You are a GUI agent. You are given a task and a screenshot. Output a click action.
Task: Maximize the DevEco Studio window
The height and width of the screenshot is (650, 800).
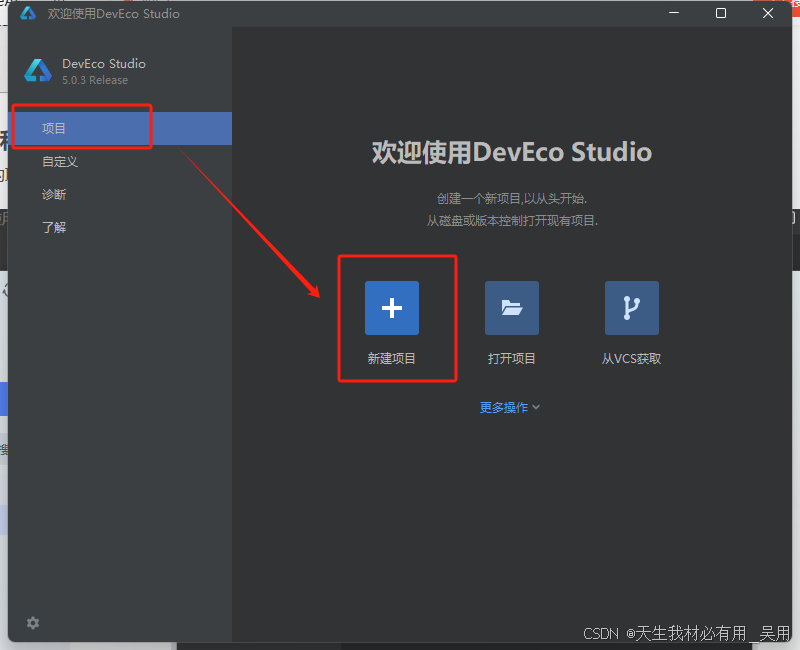click(721, 13)
